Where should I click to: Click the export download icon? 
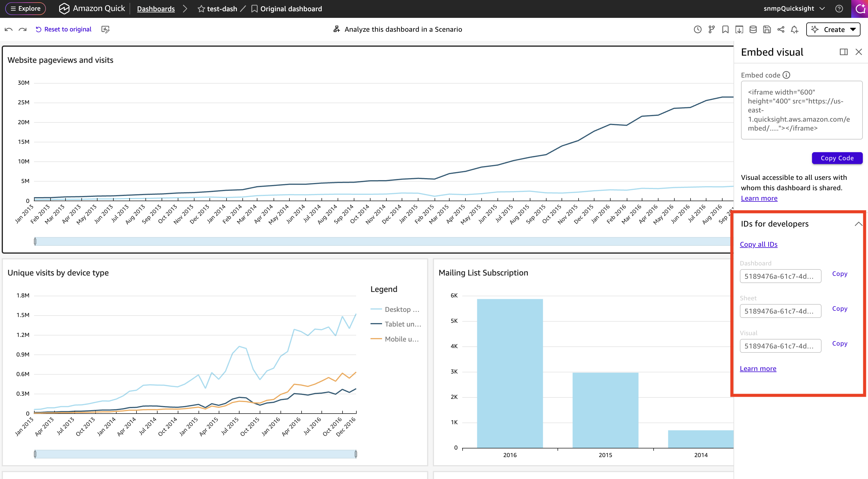tap(739, 30)
